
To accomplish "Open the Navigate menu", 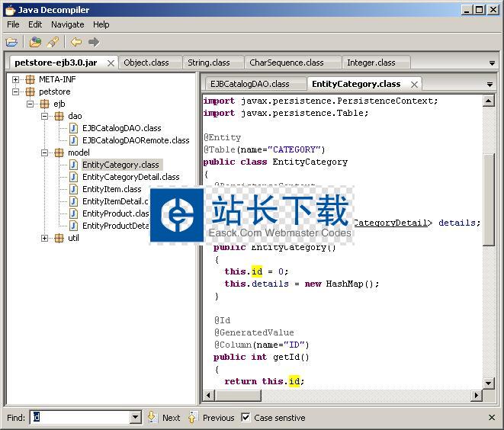I will coord(67,24).
